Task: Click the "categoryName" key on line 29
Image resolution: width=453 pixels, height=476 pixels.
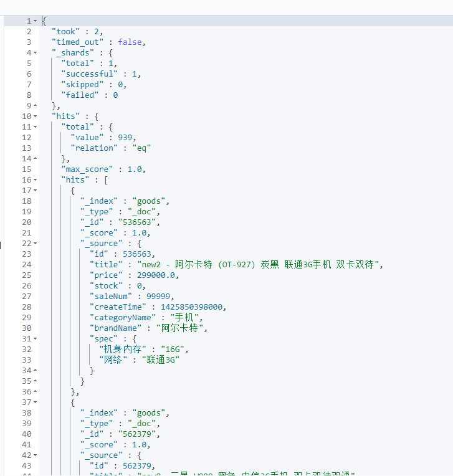Action: coord(122,318)
